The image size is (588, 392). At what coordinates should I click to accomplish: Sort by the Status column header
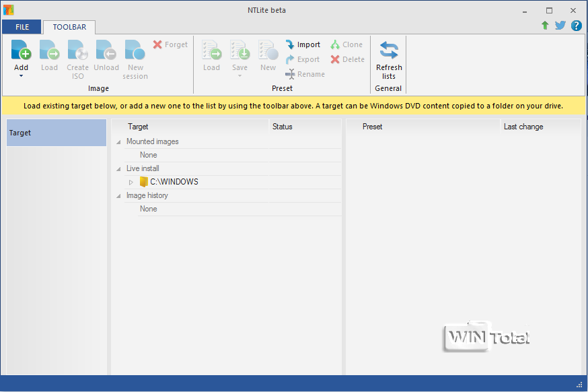click(x=305, y=127)
